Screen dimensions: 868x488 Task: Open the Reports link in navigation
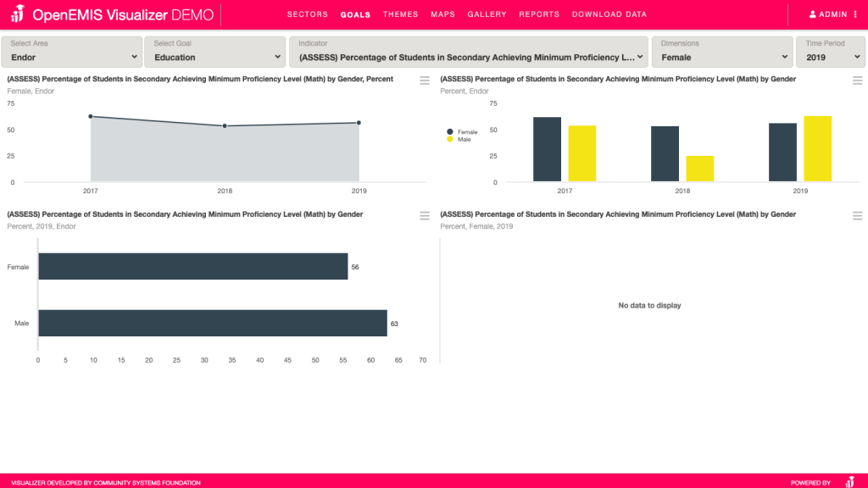click(x=539, y=14)
